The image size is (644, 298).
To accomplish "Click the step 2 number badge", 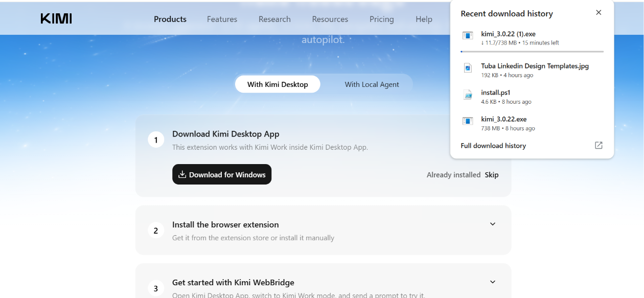I will (x=156, y=231).
